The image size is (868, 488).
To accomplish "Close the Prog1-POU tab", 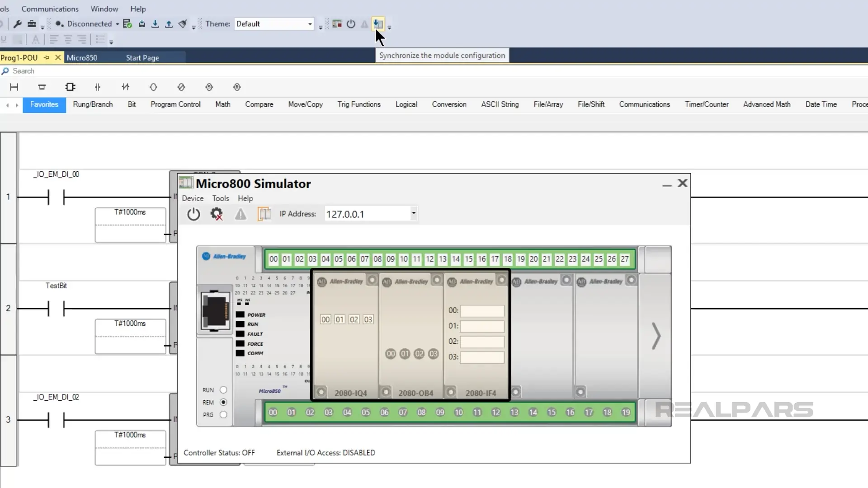I will coord(58,58).
